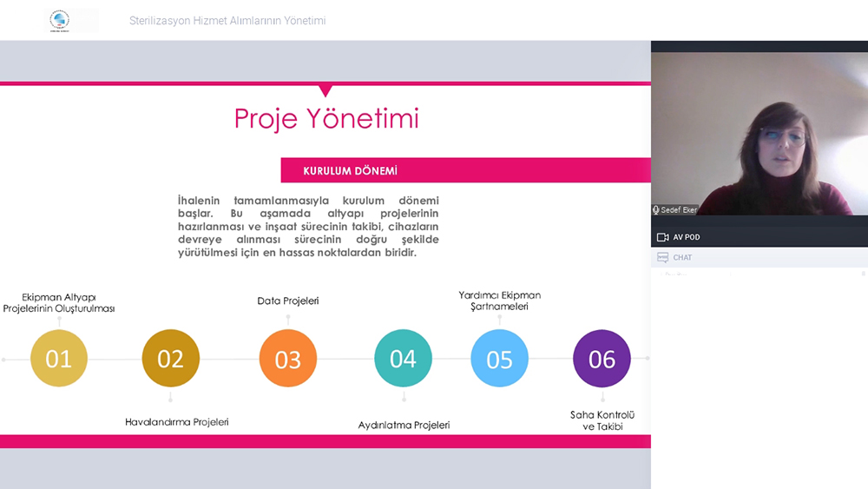
Task: Click the organization logo in the header
Action: pyautogui.click(x=60, y=21)
